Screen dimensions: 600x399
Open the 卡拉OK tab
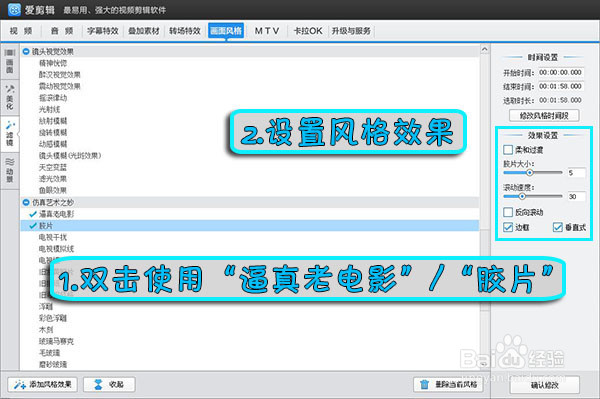tap(308, 31)
